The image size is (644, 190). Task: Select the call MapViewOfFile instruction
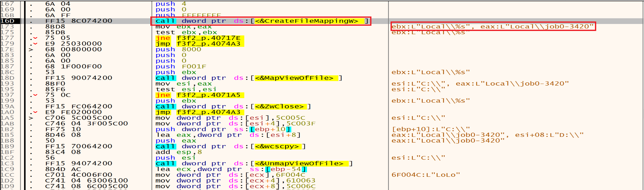pyautogui.click(x=248, y=78)
